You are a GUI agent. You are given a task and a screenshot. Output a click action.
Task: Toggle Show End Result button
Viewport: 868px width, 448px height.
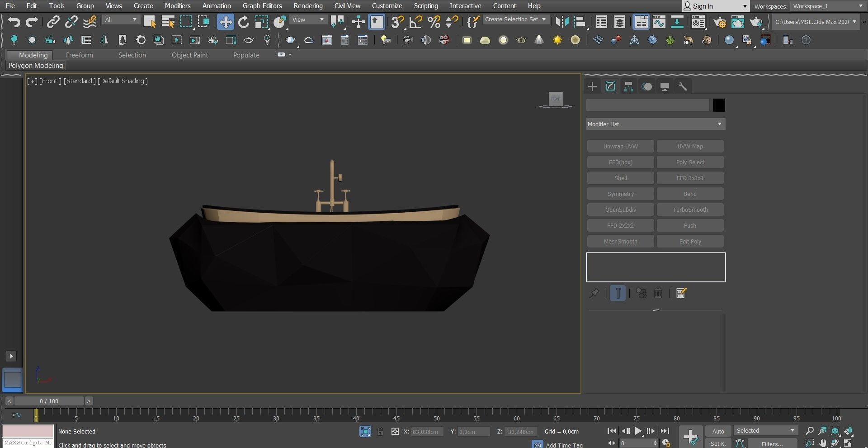click(618, 293)
